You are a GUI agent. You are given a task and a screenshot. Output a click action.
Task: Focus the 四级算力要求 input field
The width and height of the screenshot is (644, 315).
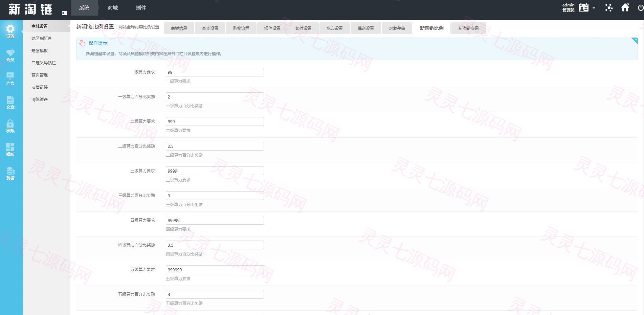(215, 220)
